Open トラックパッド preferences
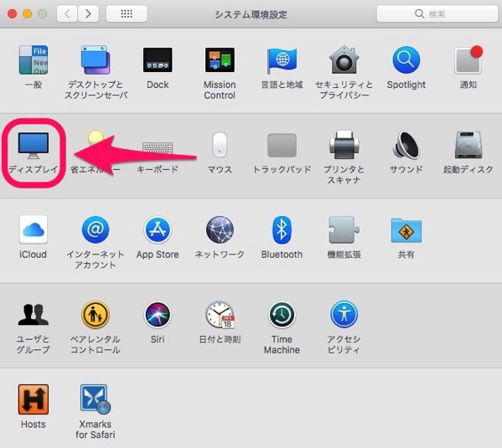Screen dimensions: 502x448 [282, 145]
